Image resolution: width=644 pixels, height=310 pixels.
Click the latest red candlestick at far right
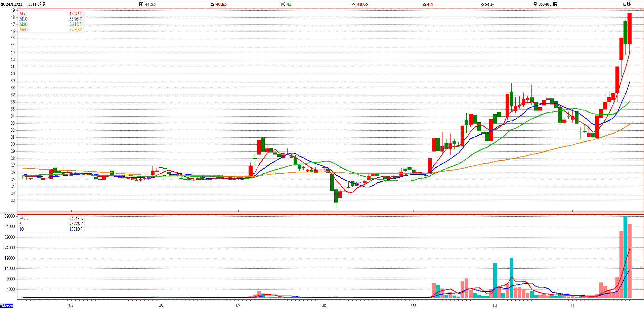[x=630, y=29]
